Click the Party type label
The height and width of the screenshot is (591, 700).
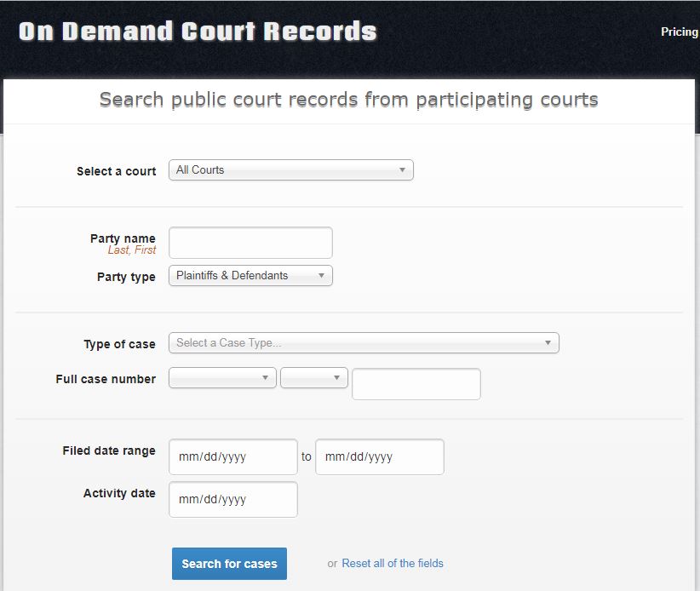coord(126,278)
